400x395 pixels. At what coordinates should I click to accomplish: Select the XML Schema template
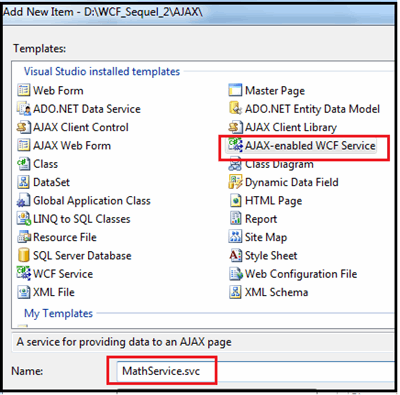click(269, 292)
